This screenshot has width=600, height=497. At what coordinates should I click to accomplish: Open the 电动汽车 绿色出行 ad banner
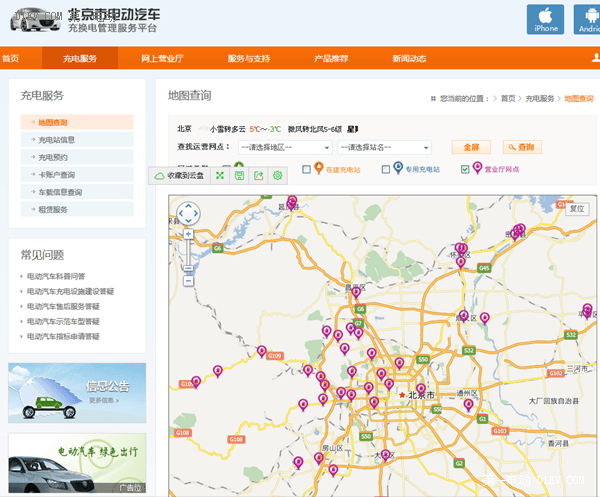[77, 463]
